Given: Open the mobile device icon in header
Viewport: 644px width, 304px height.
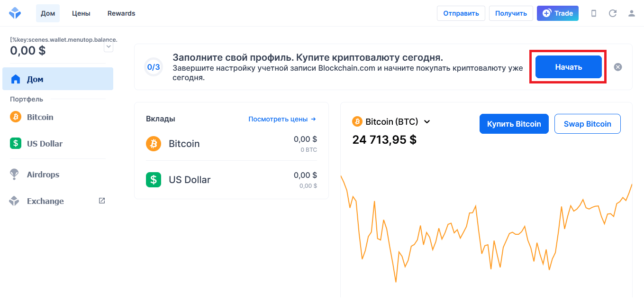Looking at the screenshot, I should [594, 13].
